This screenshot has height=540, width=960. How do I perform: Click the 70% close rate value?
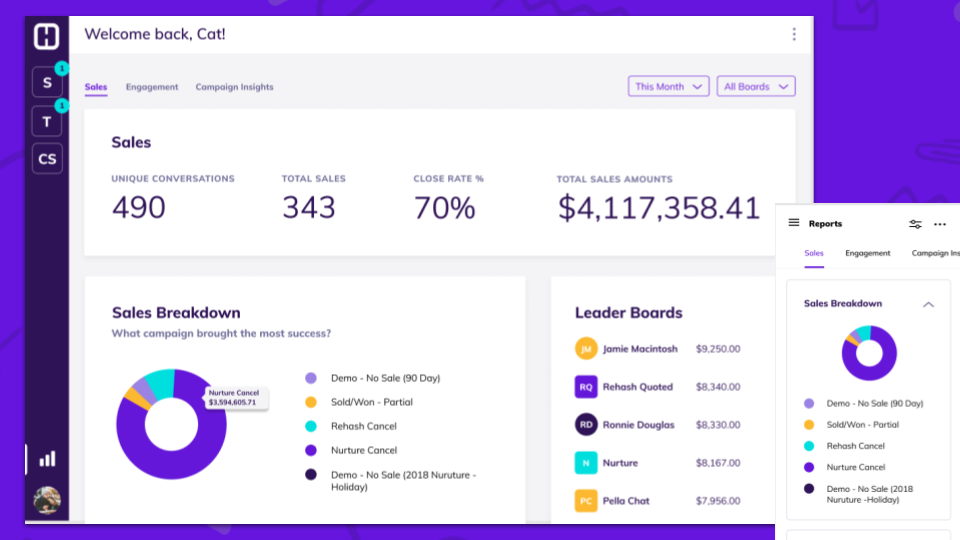[444, 208]
